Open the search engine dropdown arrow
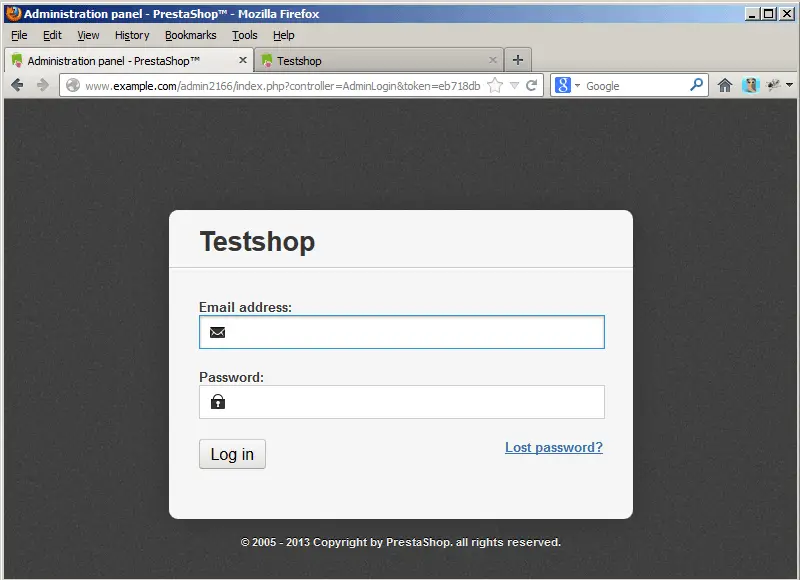The width and height of the screenshot is (800, 580). pos(578,86)
